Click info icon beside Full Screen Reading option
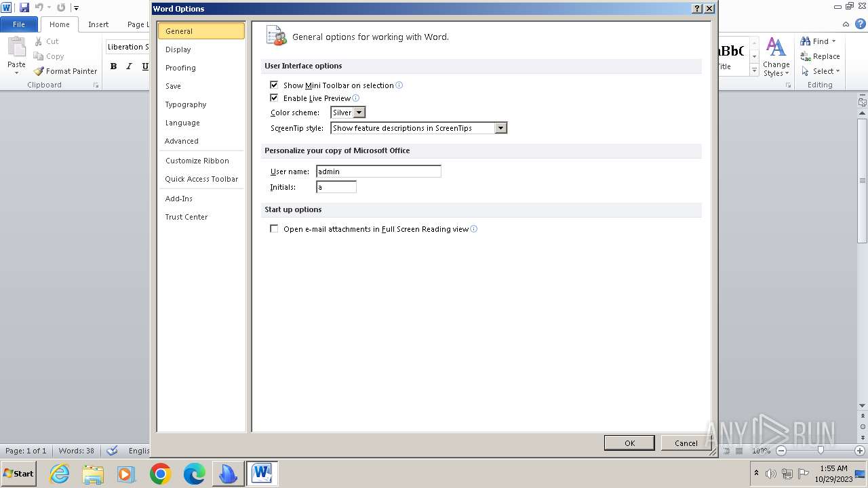868x488 pixels. tap(474, 229)
